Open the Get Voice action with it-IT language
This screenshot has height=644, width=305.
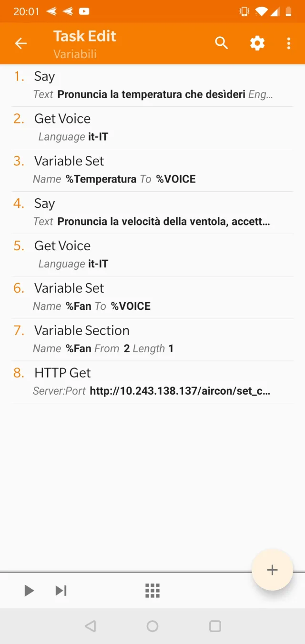(152, 127)
